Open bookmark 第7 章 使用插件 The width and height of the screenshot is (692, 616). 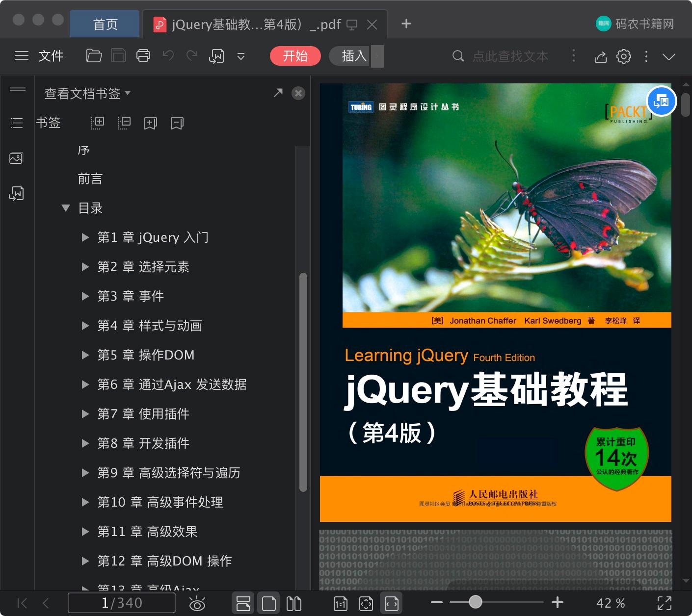(143, 414)
